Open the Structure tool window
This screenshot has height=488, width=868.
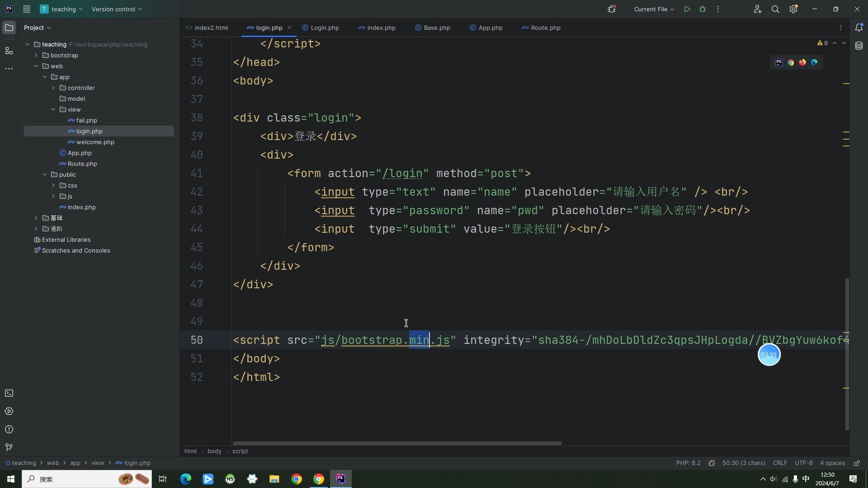tap(9, 51)
